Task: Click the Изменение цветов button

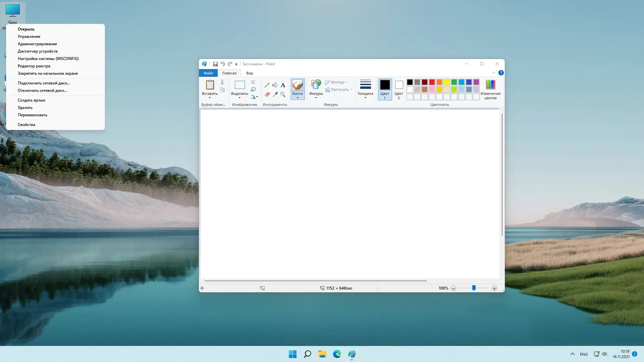Action: click(x=490, y=89)
